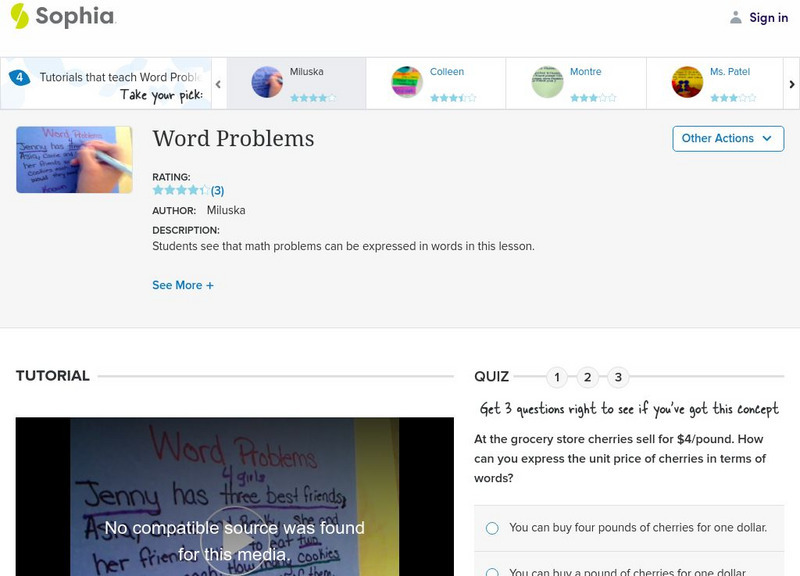Open the (3) ratings link
The height and width of the screenshot is (576, 800).
[x=218, y=189]
